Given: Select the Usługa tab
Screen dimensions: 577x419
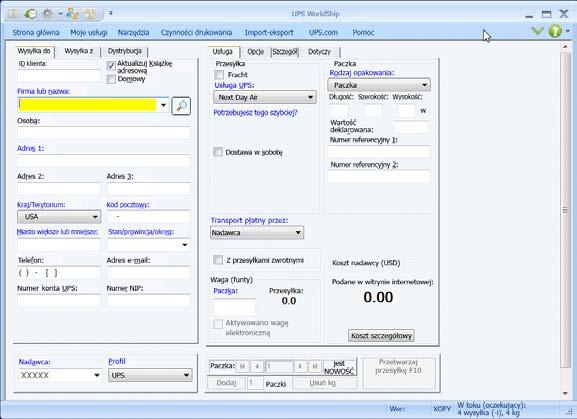Looking at the screenshot, I should click(223, 52).
